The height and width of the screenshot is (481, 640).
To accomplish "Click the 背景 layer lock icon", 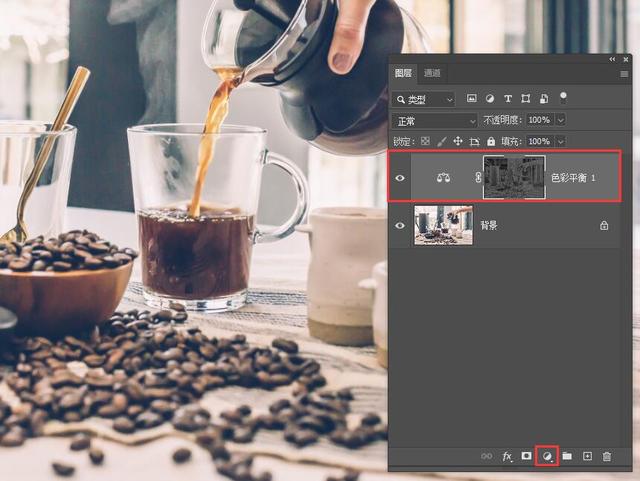I will pos(604,225).
